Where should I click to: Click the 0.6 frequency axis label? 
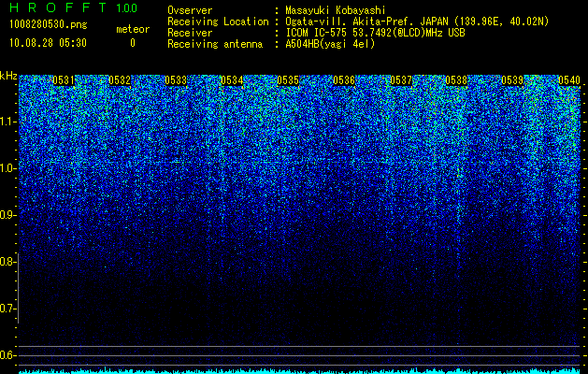7,355
